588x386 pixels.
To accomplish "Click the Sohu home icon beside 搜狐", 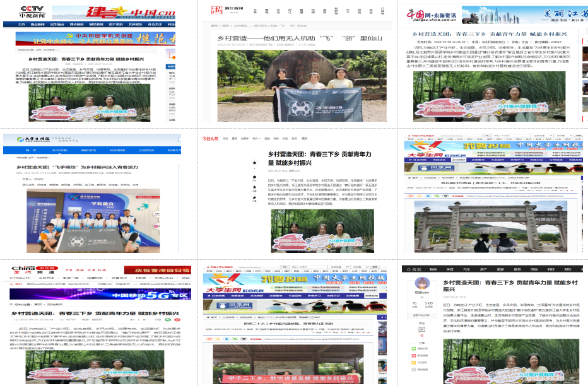I will (x=408, y=268).
